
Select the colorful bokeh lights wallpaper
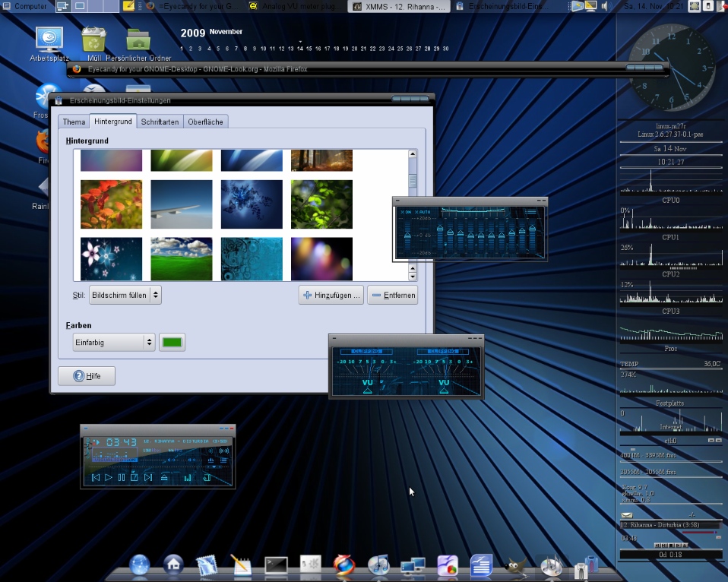321,259
